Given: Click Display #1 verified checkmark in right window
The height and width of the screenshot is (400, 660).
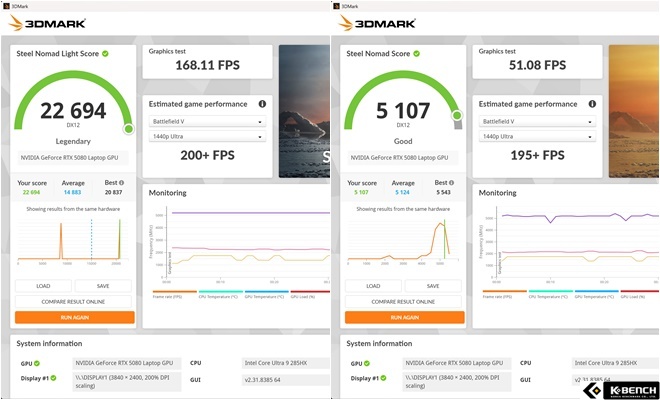Looking at the screenshot, I should pyautogui.click(x=383, y=378).
